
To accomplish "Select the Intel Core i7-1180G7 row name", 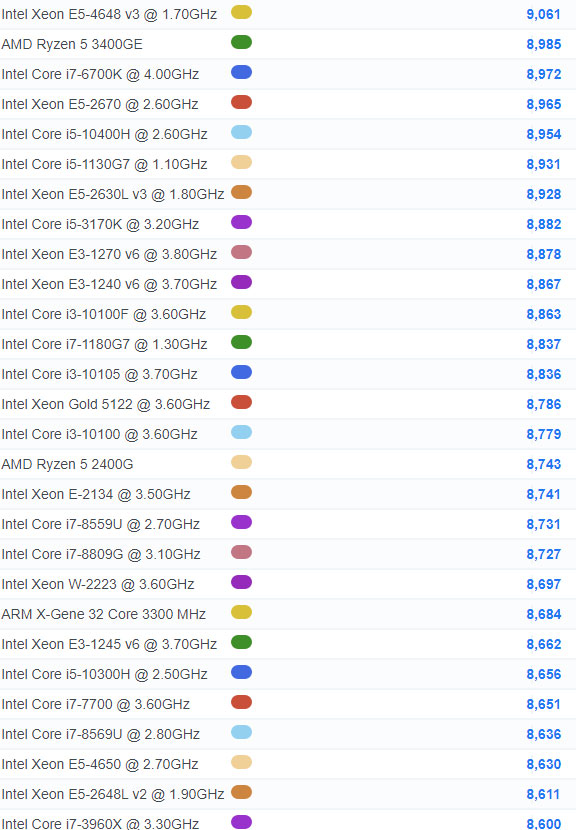I will coord(104,344).
